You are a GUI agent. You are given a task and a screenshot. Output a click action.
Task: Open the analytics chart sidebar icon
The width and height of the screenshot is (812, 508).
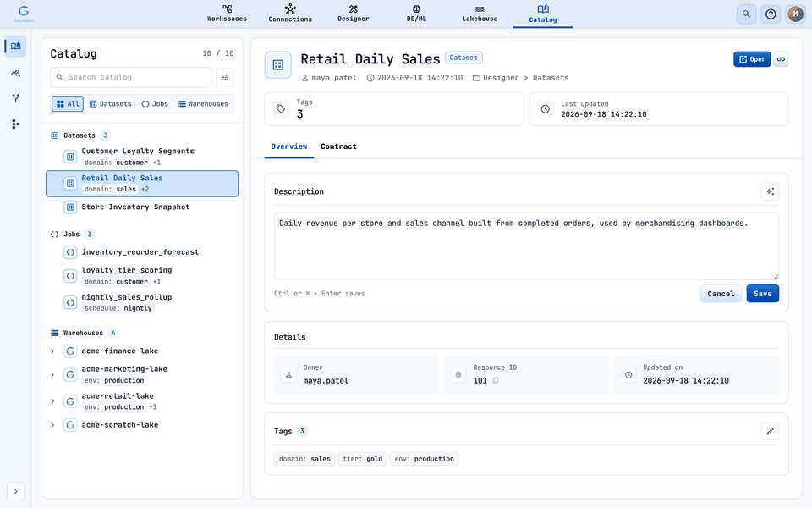click(15, 73)
